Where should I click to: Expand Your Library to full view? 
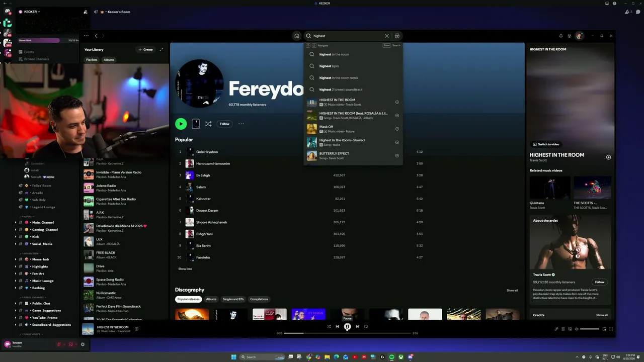[x=161, y=50]
